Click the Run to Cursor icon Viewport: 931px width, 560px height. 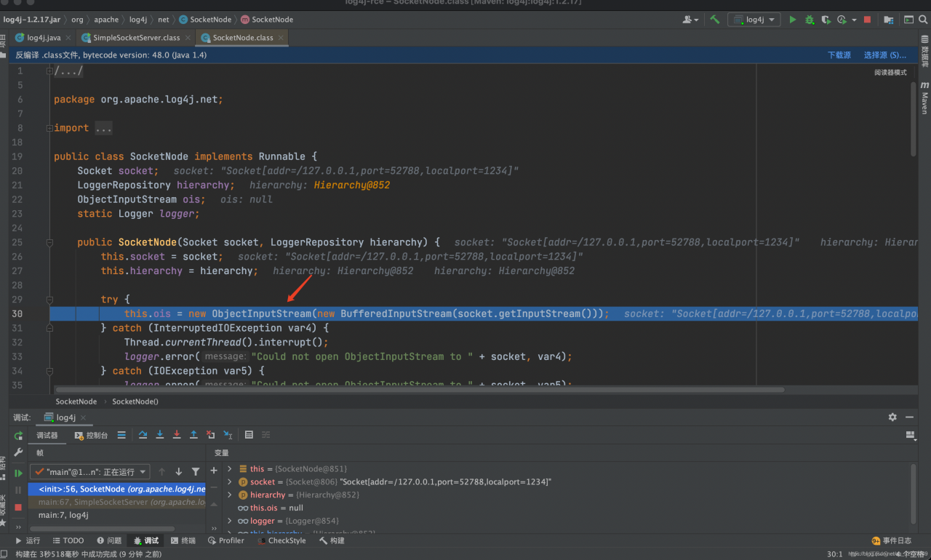pos(228,435)
